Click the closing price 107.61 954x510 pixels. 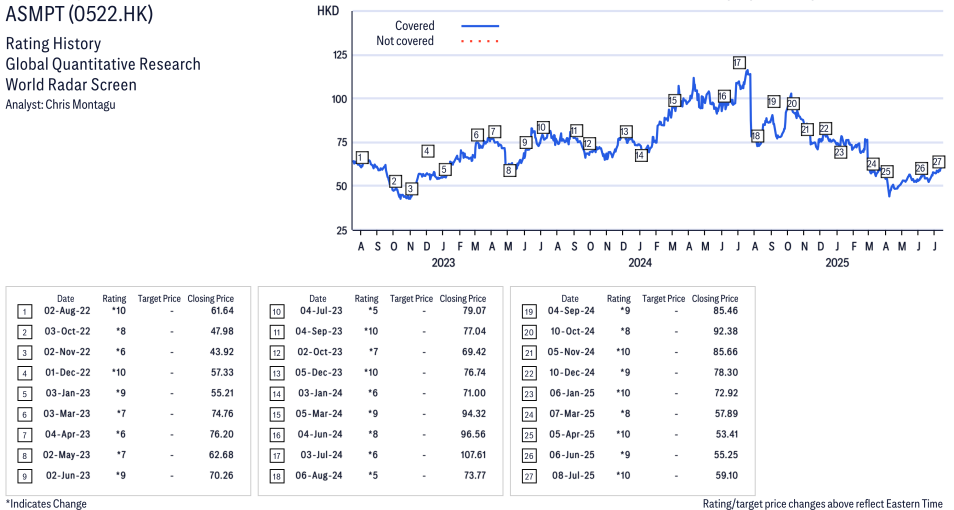point(473,455)
